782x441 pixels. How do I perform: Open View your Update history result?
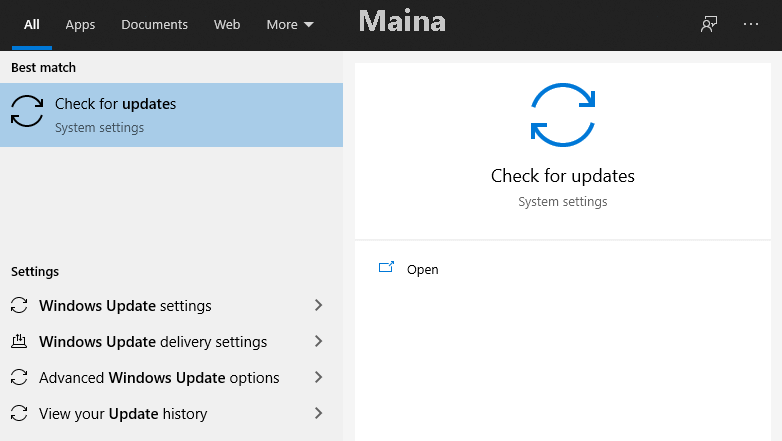pos(171,413)
